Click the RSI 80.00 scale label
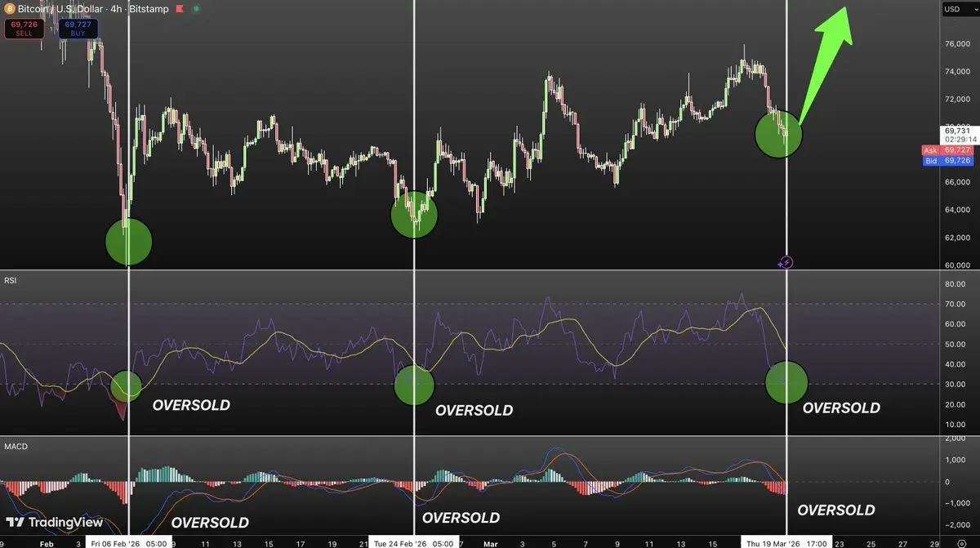The height and width of the screenshot is (548, 980). point(957,284)
